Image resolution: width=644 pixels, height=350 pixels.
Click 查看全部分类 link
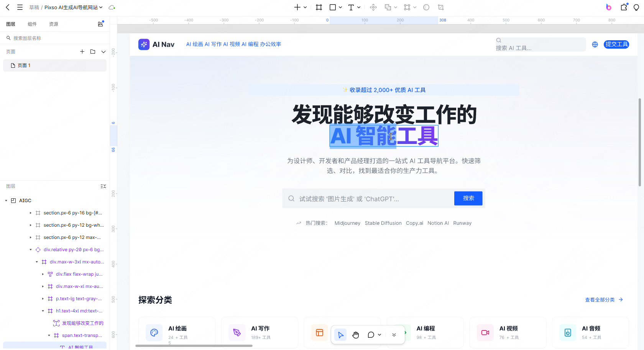coord(604,300)
